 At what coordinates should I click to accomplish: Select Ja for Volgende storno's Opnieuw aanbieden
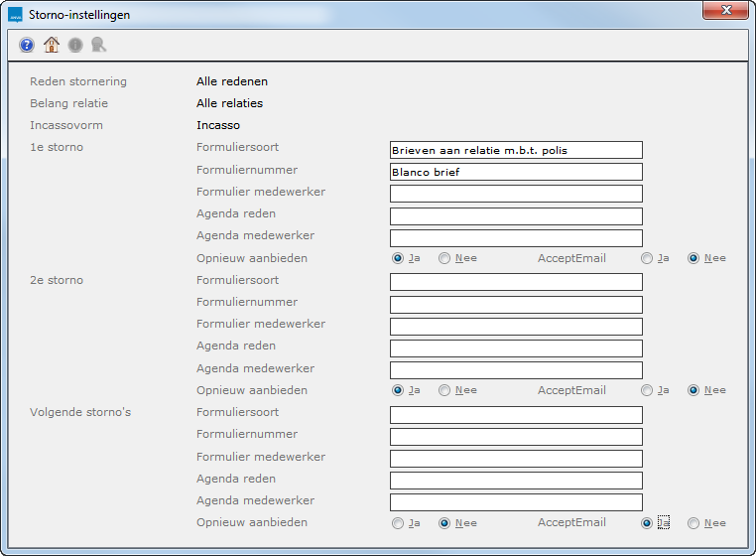(398, 523)
